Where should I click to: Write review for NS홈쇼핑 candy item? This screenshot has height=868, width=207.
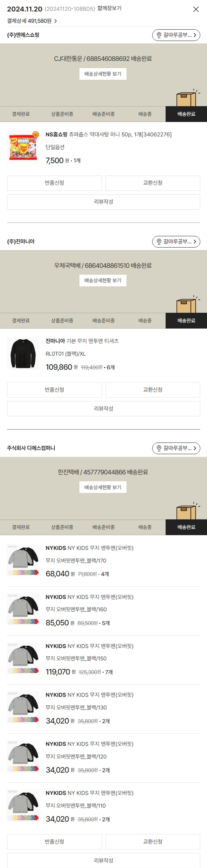pyautogui.click(x=104, y=202)
